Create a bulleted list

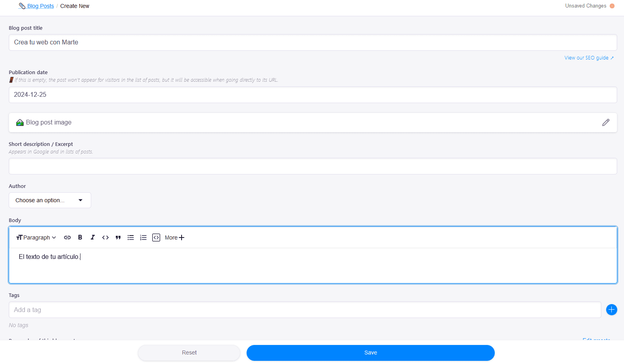tap(131, 238)
